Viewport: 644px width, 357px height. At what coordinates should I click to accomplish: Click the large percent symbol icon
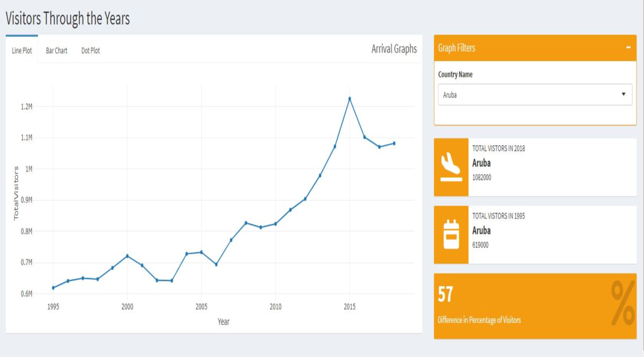tap(622, 303)
